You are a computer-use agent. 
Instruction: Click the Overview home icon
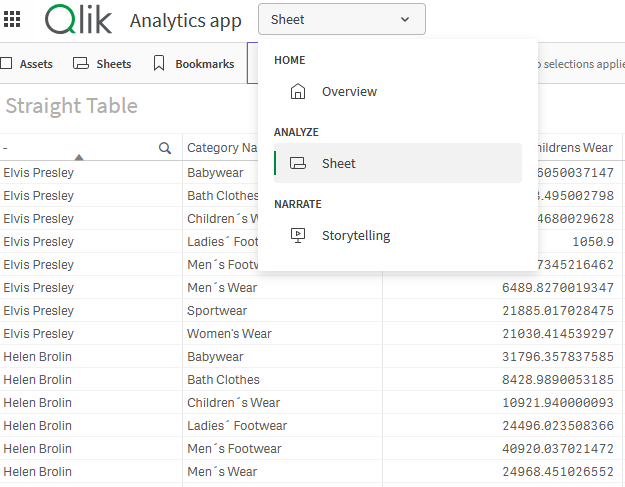(298, 92)
